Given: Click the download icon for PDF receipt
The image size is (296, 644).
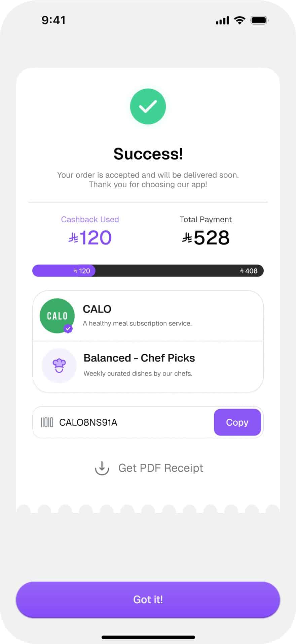Looking at the screenshot, I should coord(102,468).
